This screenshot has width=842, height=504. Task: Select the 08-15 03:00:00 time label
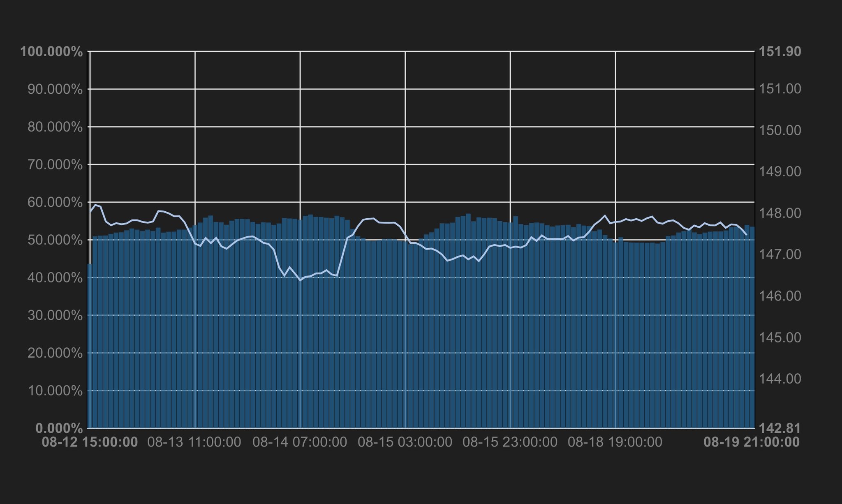405,442
